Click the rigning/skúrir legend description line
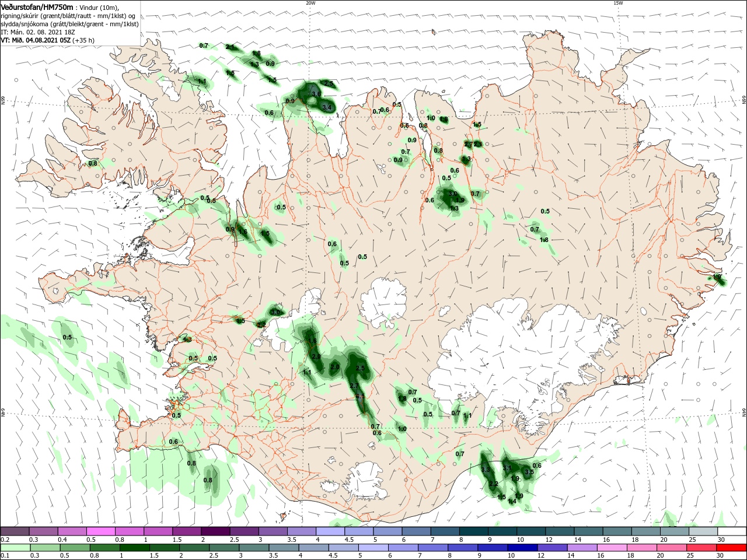 coord(69,15)
